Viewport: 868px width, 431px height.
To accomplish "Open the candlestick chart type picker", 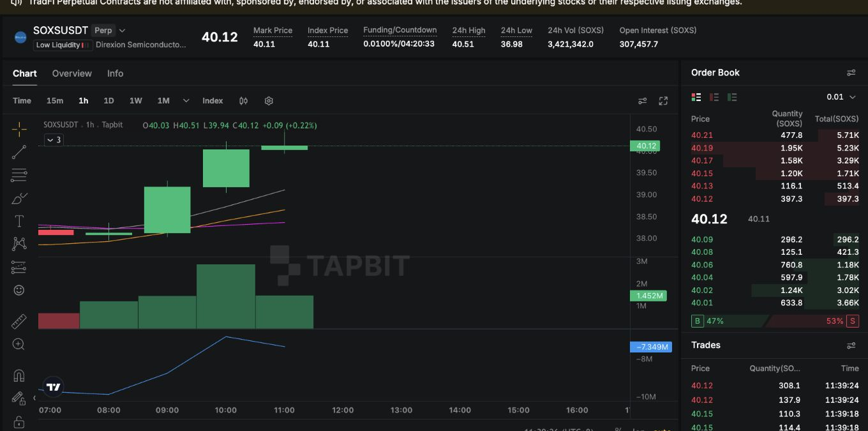I will click(x=243, y=101).
